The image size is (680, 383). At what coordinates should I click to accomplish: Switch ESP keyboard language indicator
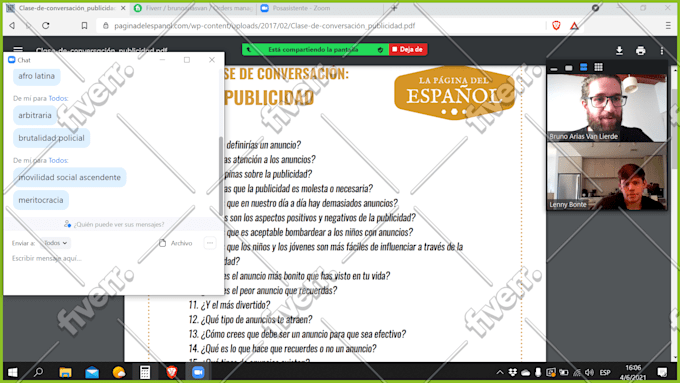605,372
